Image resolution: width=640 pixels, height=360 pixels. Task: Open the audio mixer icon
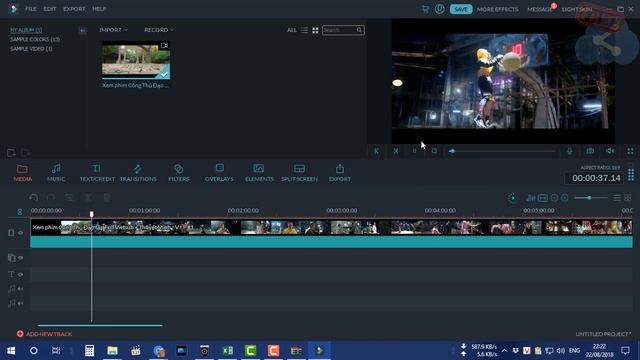tap(531, 198)
